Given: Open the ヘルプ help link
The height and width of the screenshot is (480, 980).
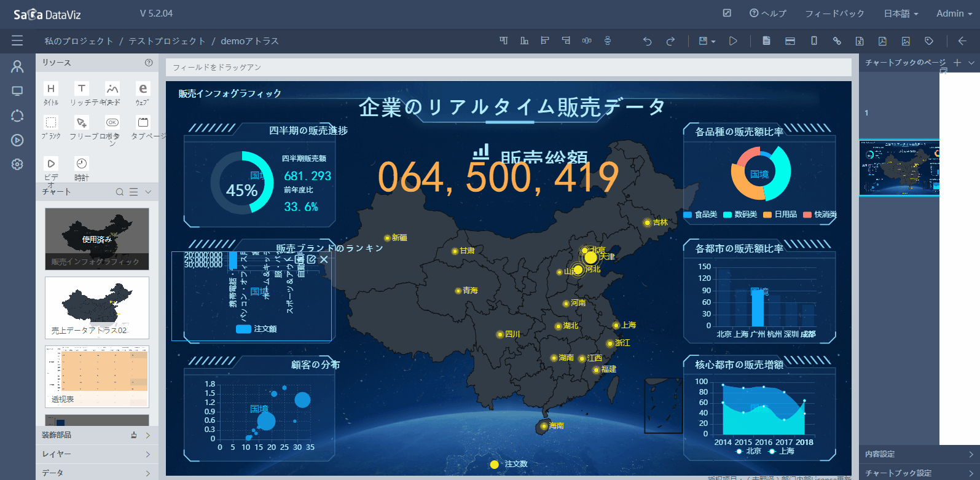Looking at the screenshot, I should click(768, 13).
